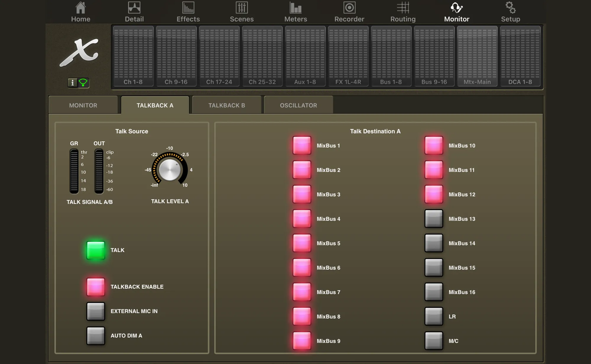Click the green Wi-Fi connection icon
Image resolution: width=591 pixels, height=364 pixels.
[83, 83]
